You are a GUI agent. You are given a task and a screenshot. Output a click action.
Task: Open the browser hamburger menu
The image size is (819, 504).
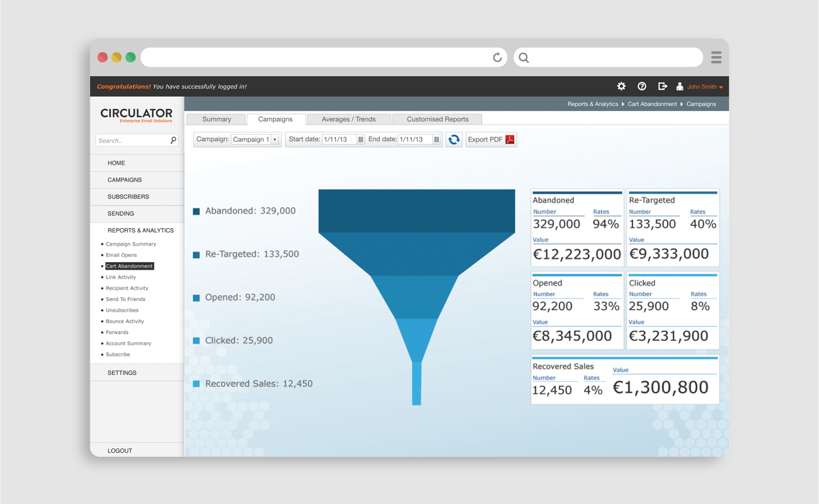716,57
